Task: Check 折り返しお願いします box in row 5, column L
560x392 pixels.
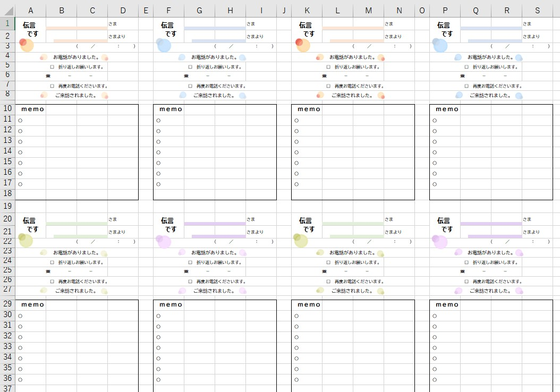Action: tap(328, 67)
